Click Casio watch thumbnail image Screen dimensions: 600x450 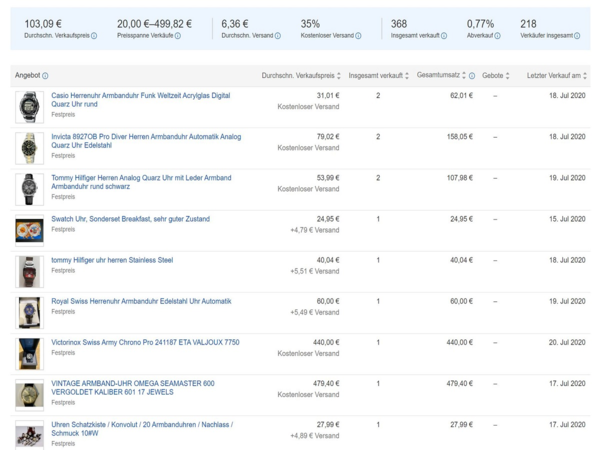coord(29,107)
